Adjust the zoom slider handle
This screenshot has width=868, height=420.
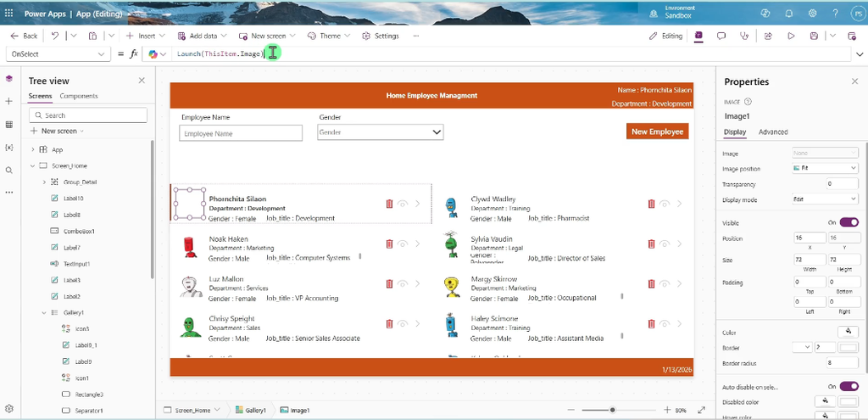612,410
